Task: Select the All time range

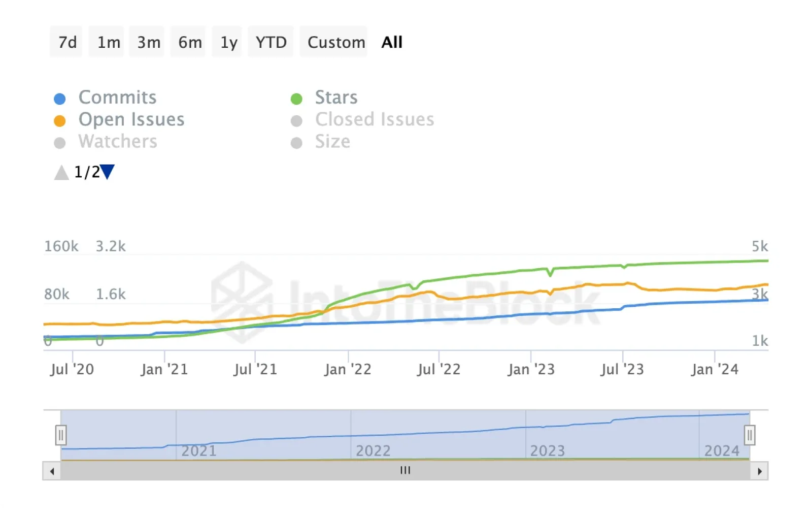Action: 392,42
